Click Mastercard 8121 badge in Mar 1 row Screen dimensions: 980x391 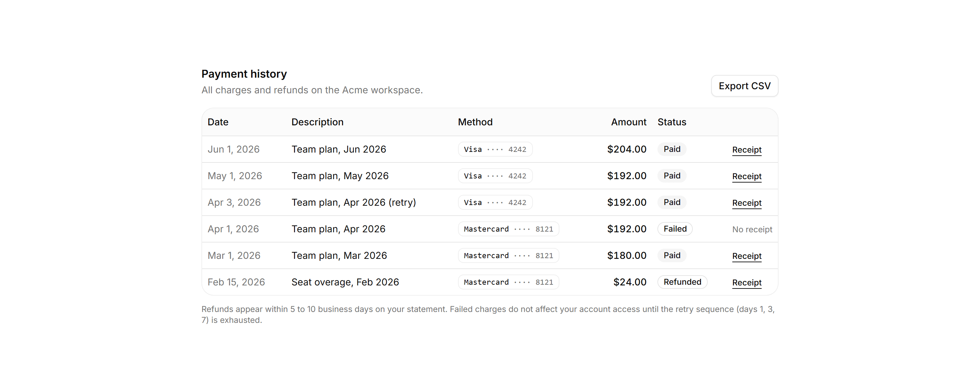pyautogui.click(x=508, y=255)
